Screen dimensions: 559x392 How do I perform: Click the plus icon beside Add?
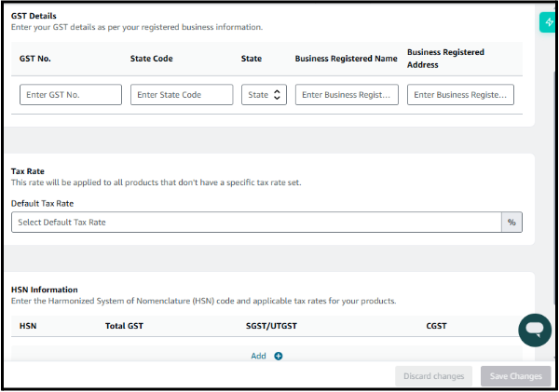[x=279, y=356]
